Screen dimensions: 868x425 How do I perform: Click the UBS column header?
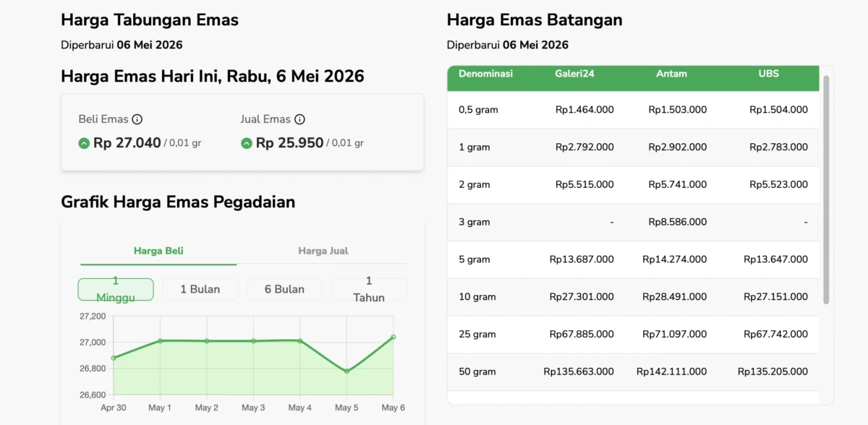tap(768, 74)
